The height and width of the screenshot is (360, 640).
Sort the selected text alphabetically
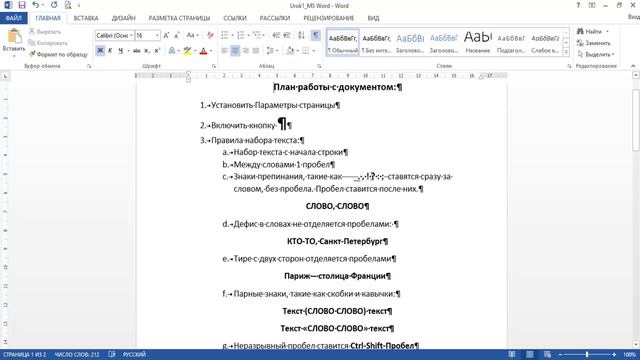301,36
